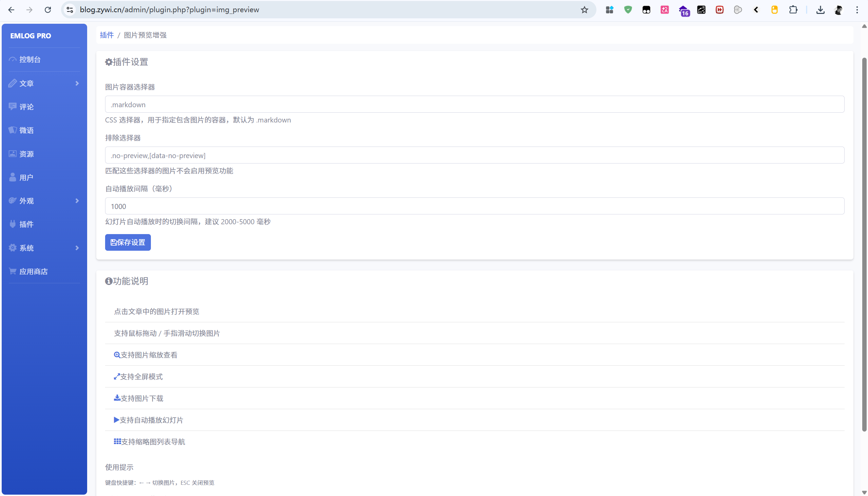Open the Extensions puzzle menu
The height and width of the screenshot is (496, 868).
793,10
